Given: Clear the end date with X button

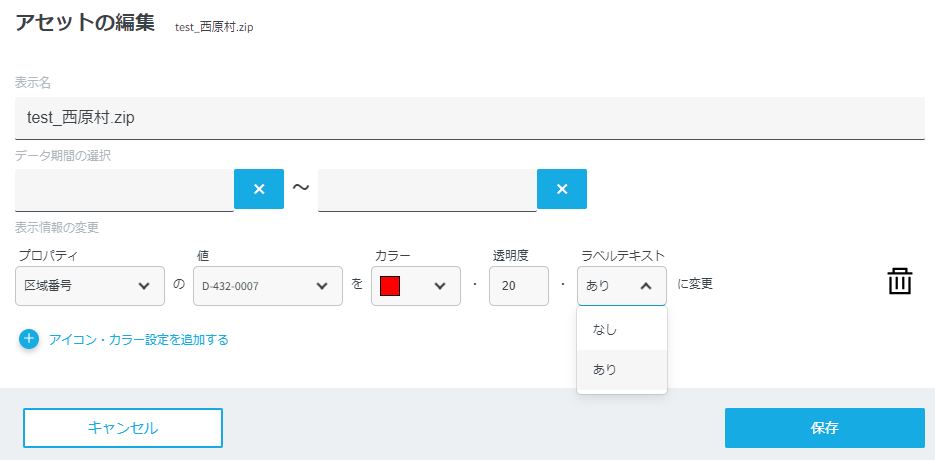Looking at the screenshot, I should pos(562,189).
